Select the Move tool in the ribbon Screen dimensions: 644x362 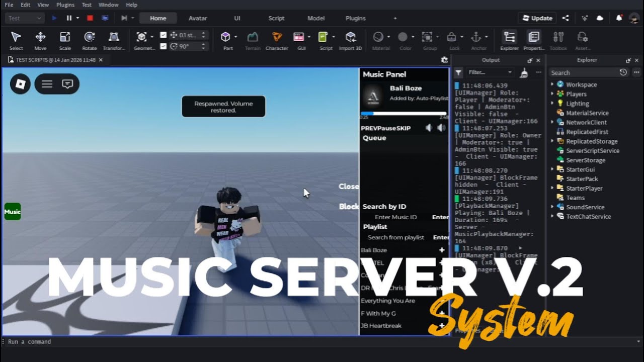(40, 41)
